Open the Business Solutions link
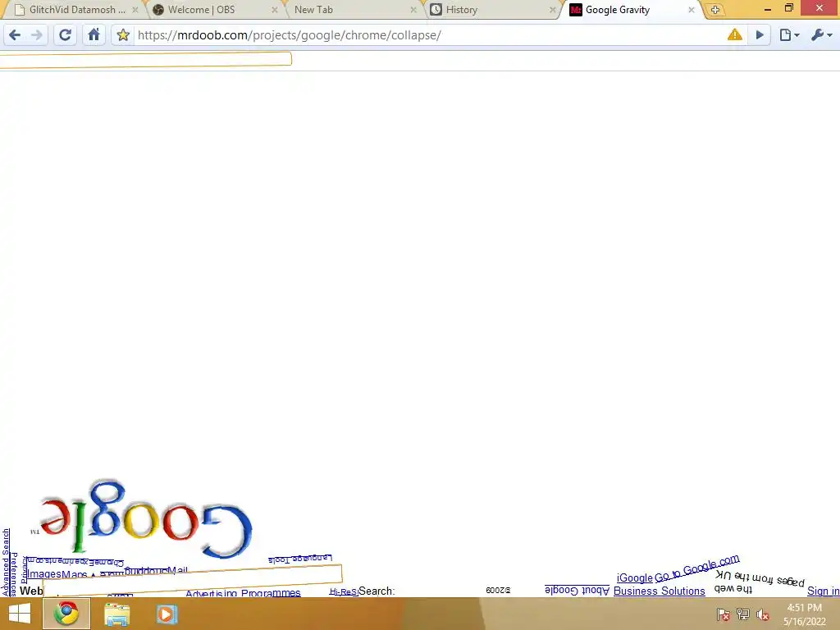 point(659,591)
